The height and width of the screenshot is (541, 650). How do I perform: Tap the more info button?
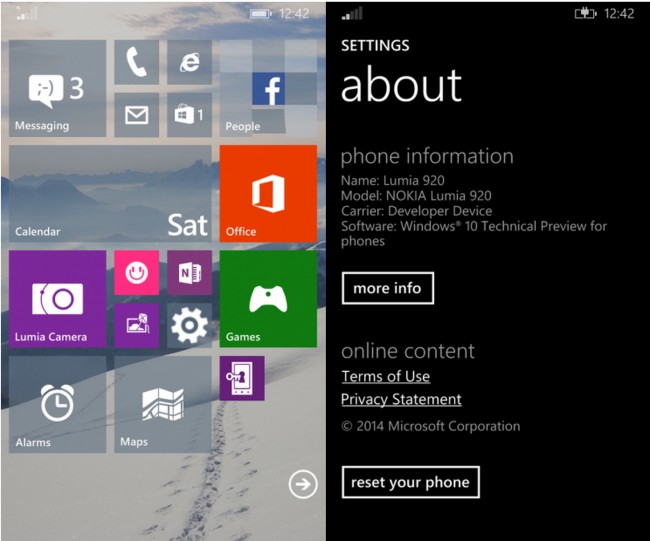pyautogui.click(x=388, y=288)
